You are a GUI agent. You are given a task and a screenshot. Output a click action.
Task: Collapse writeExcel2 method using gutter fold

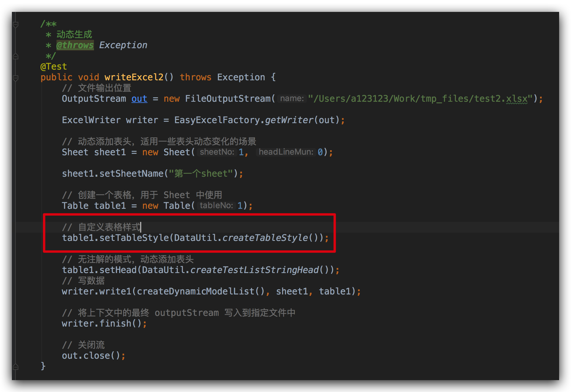click(16, 78)
